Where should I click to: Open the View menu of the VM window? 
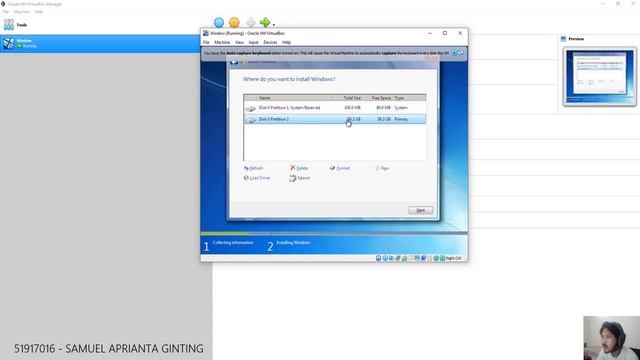pyautogui.click(x=239, y=42)
